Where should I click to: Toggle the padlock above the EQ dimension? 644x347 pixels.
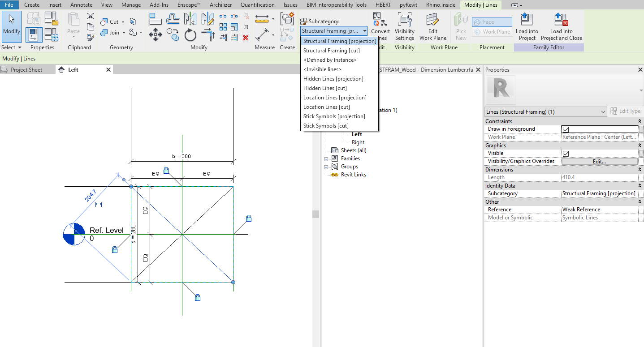coord(166,170)
